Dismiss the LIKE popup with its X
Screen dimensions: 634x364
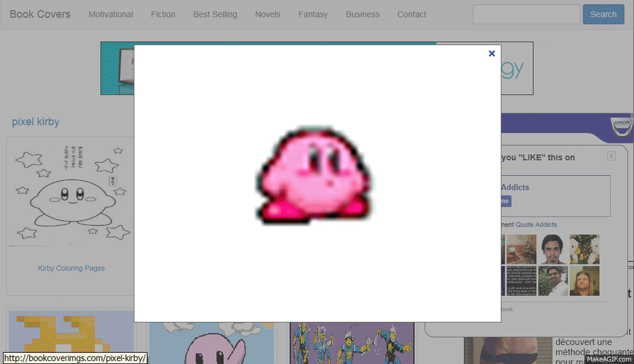pyautogui.click(x=611, y=156)
